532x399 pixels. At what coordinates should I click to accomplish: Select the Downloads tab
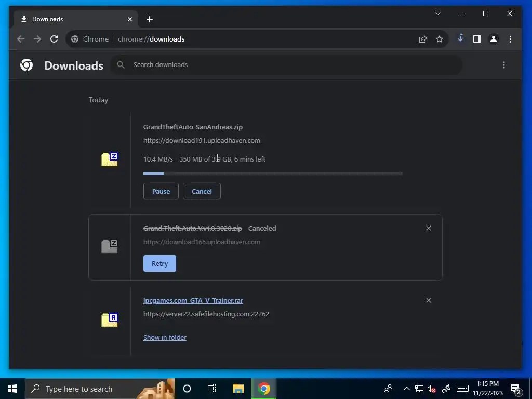click(75, 19)
